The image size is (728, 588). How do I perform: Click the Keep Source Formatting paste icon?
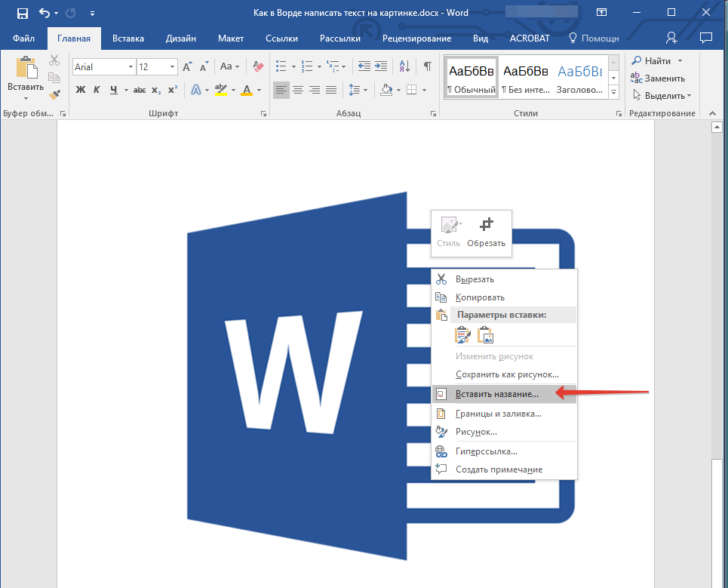coord(462,335)
